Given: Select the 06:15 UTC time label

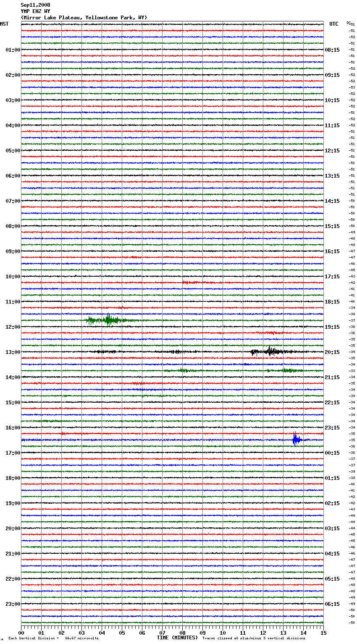Looking at the screenshot, I should [332, 604].
